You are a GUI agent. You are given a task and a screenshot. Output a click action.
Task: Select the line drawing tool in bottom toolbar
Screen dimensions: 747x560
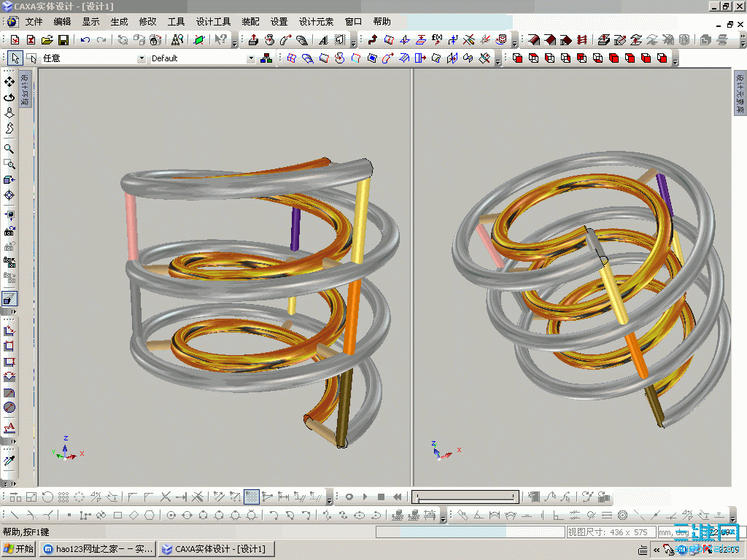15,516
